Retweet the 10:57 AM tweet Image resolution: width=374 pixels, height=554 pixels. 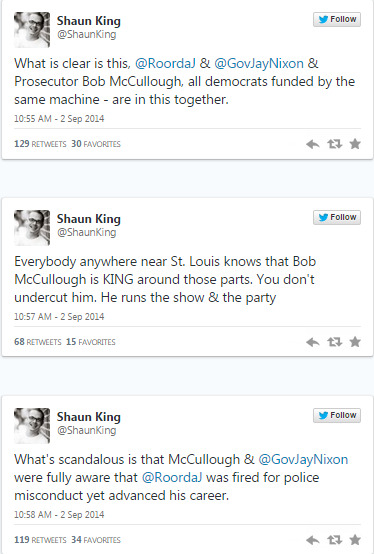334,342
